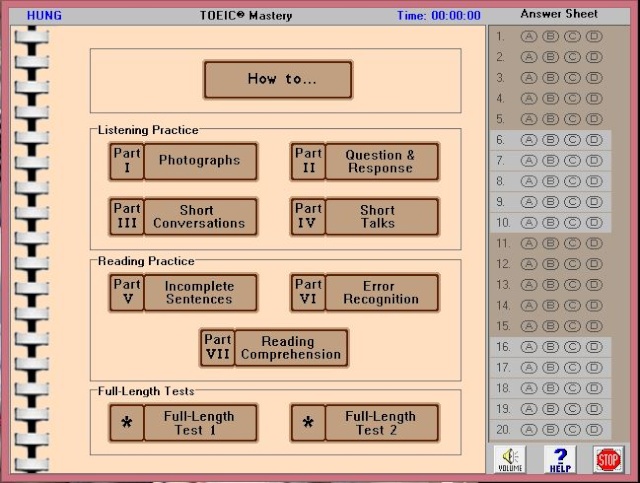Select answer A for question 12
The height and width of the screenshot is (483, 640).
click(x=529, y=264)
